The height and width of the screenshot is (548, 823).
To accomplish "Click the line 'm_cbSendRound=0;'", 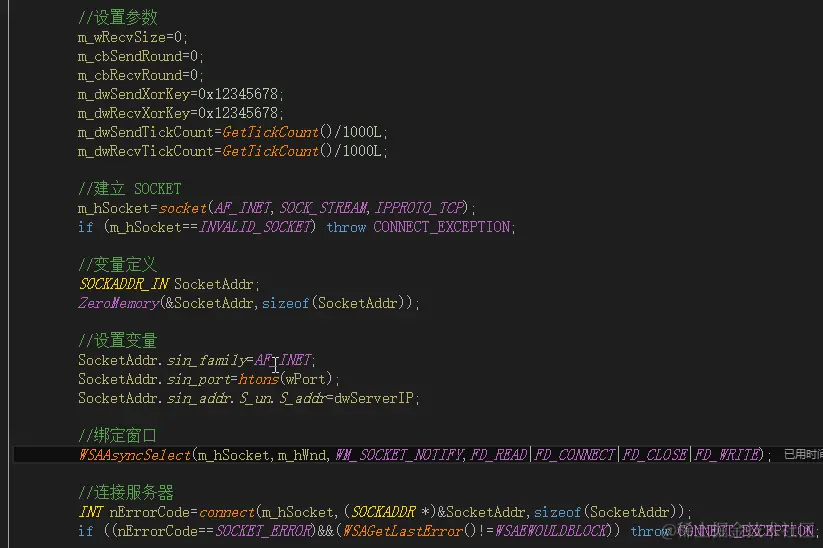I will (140, 56).
